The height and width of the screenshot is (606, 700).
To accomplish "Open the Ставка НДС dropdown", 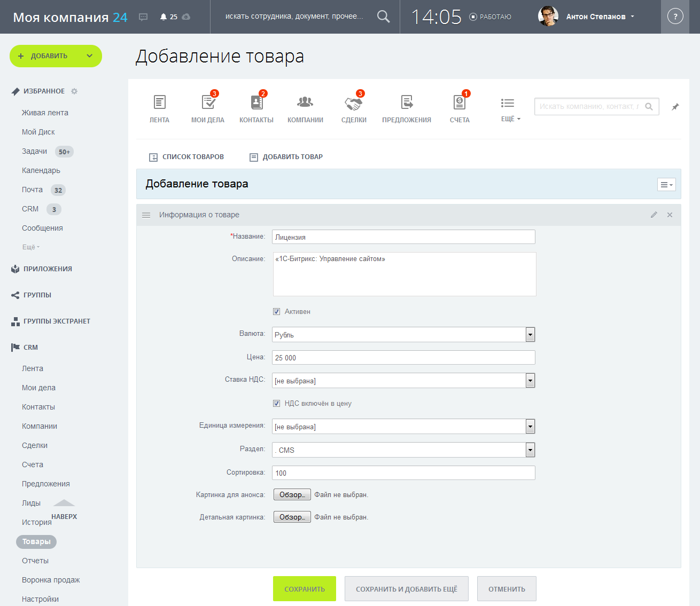I will click(403, 381).
